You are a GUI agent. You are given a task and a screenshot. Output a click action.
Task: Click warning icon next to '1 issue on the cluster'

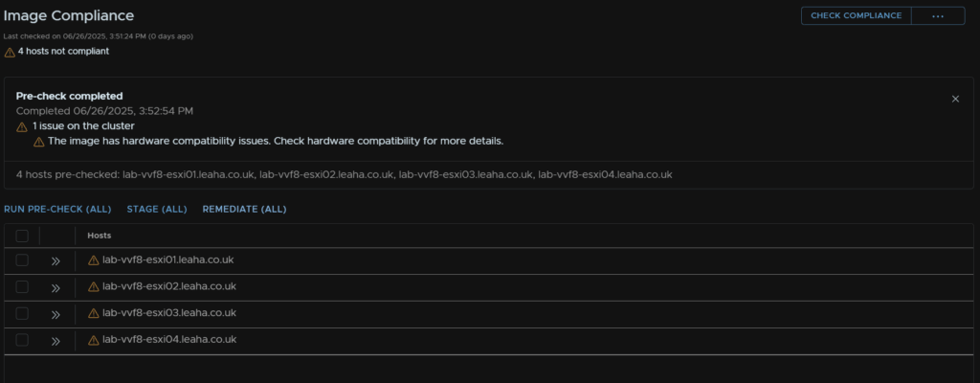[22, 126]
